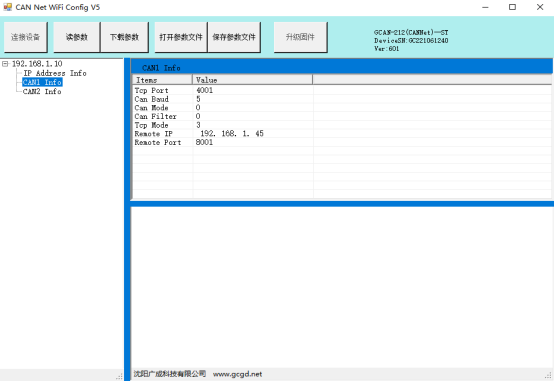Screen dimensions: 554x382
Task: Select the Can Baud row label
Action: [x=151, y=99]
